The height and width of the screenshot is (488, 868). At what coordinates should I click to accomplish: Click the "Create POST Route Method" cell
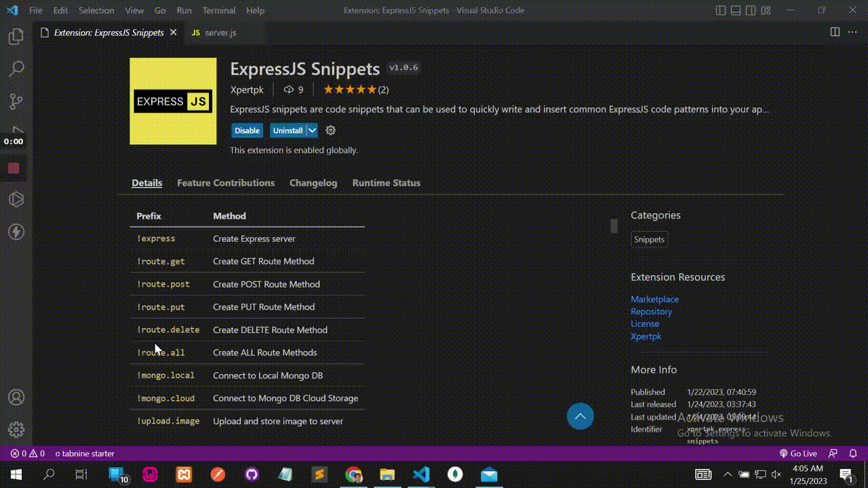coord(267,284)
